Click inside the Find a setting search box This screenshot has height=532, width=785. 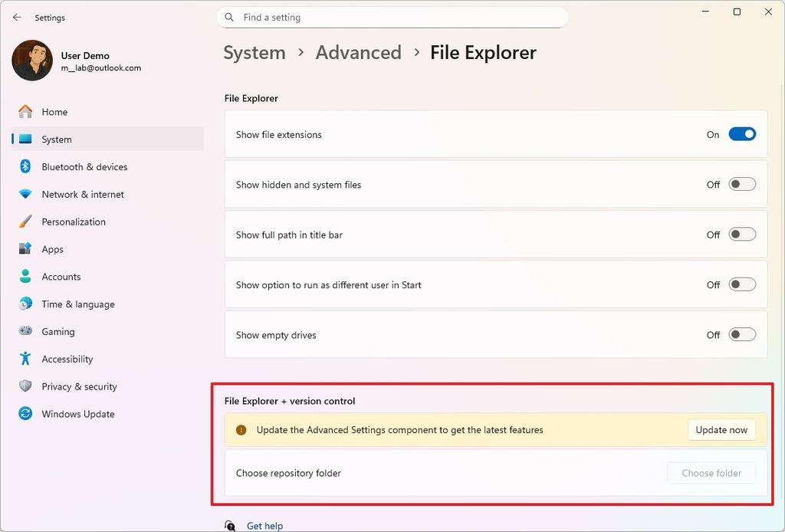click(392, 17)
